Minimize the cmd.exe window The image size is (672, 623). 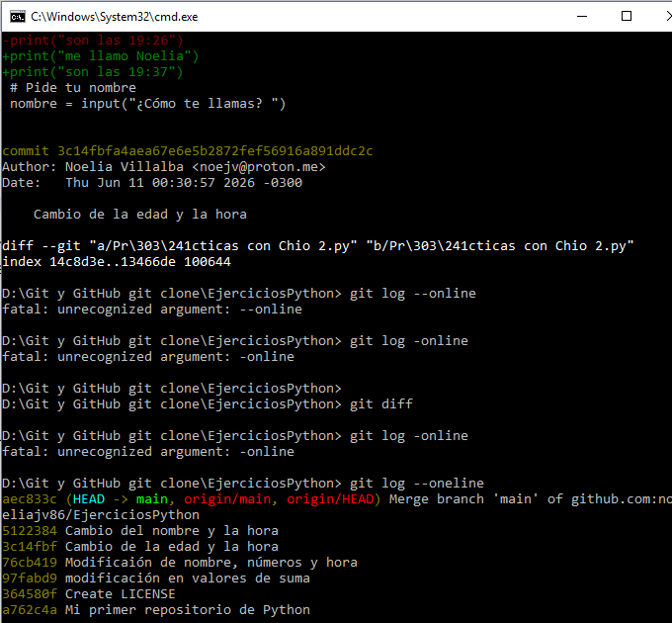click(582, 16)
